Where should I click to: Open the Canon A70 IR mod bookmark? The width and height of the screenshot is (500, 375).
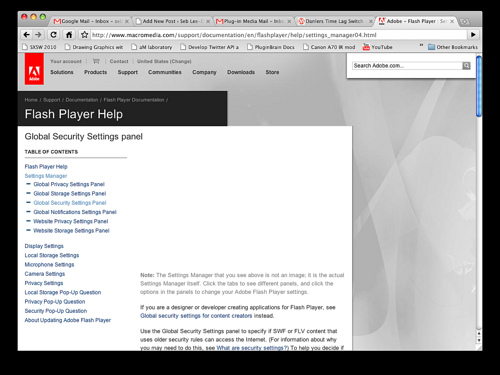coord(329,47)
